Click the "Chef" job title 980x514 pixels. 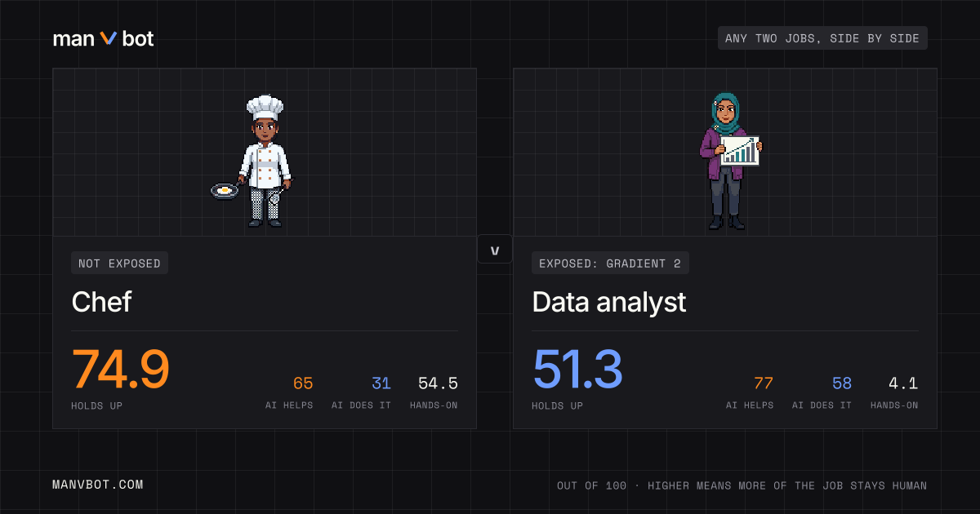[x=101, y=302]
